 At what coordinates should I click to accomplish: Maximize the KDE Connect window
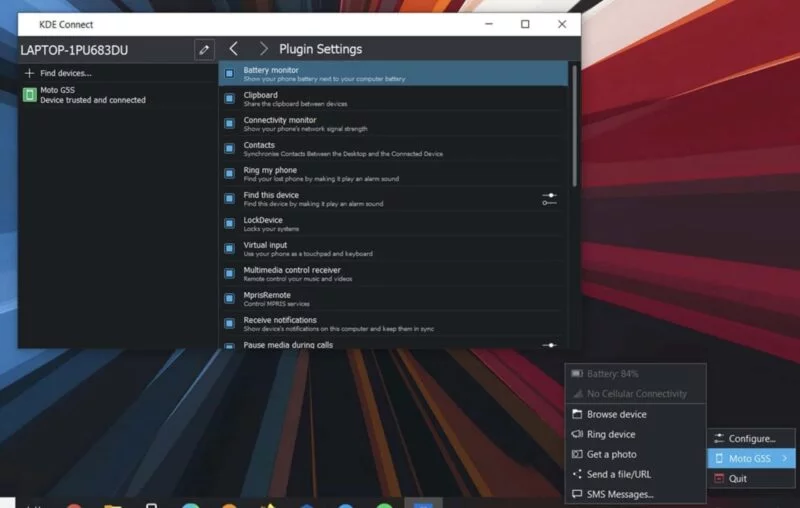point(525,24)
